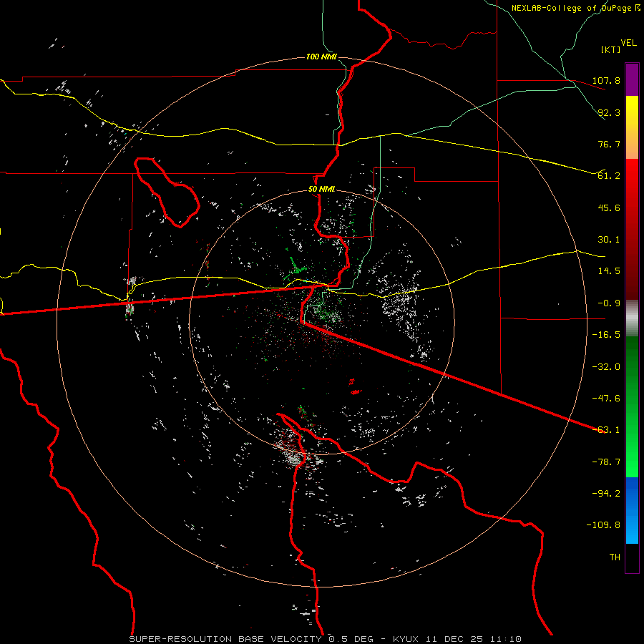Click the 107.8 value on velocity scale
Viewport: 644px width, 644px height.
(606, 80)
